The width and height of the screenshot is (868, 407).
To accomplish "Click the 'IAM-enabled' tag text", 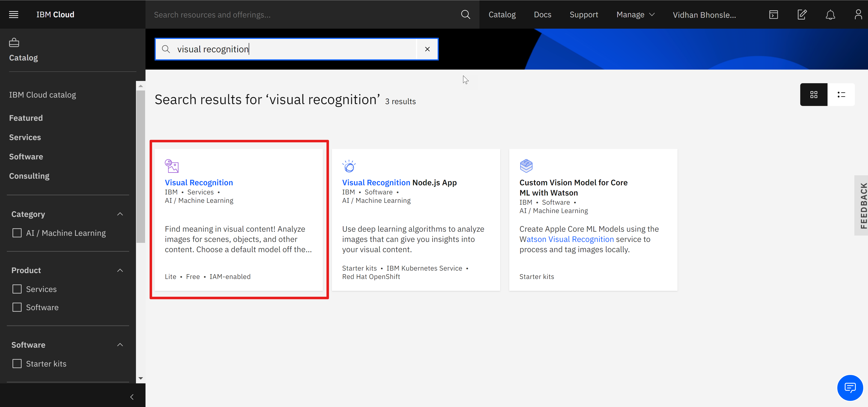I will (230, 277).
